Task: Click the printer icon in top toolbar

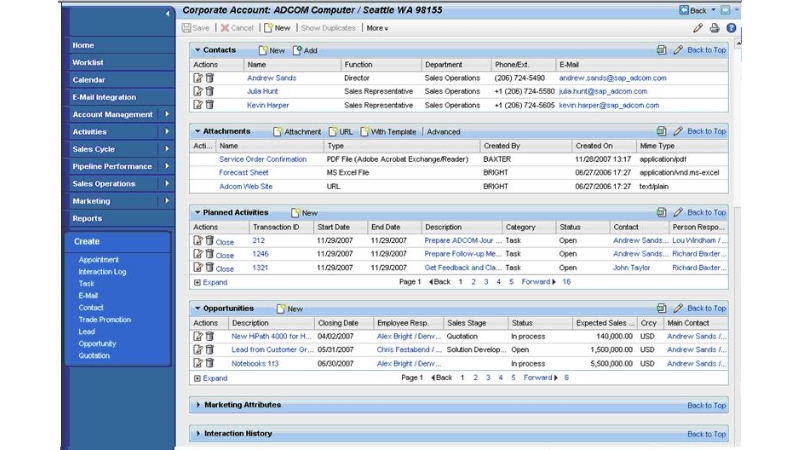Action: [x=715, y=28]
